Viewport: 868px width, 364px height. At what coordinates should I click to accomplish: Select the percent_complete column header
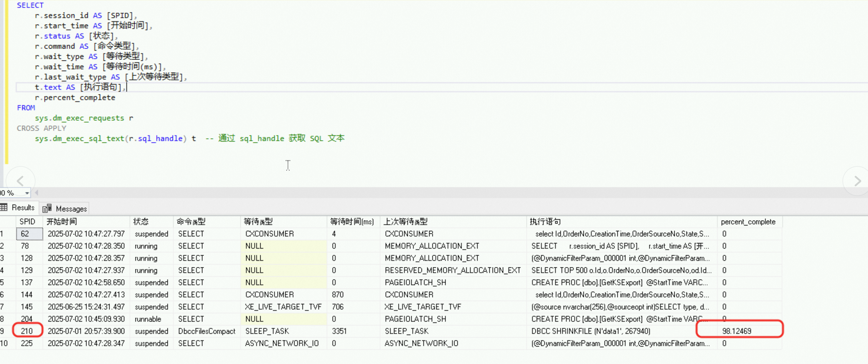748,222
